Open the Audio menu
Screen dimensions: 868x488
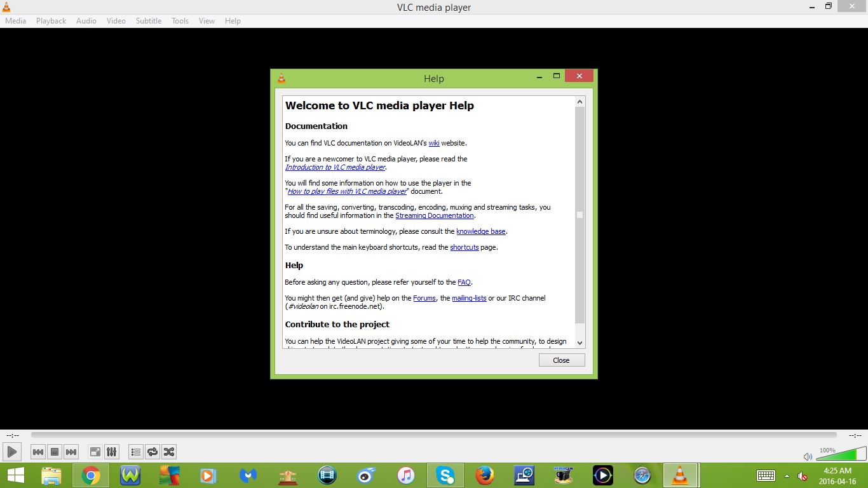[x=86, y=20]
